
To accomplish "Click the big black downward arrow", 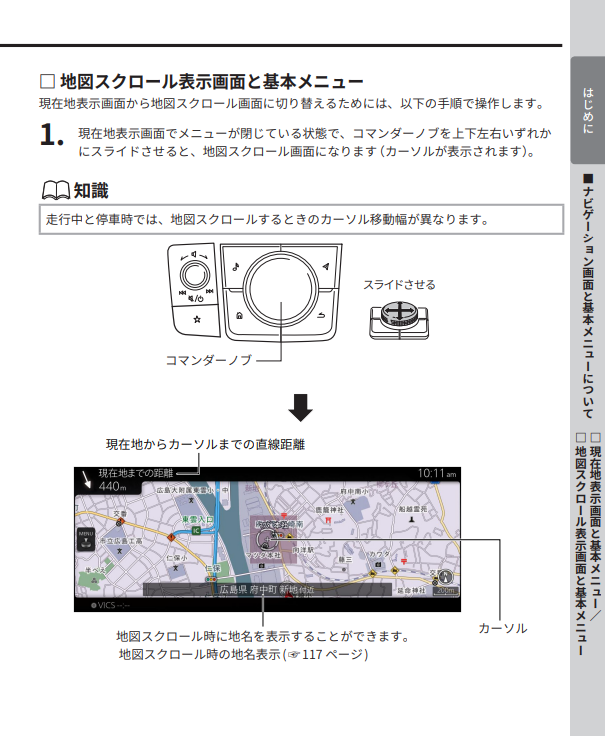I will click(300, 407).
